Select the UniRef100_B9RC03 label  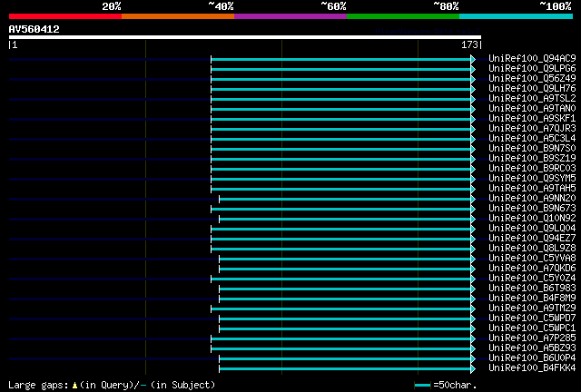(x=532, y=169)
